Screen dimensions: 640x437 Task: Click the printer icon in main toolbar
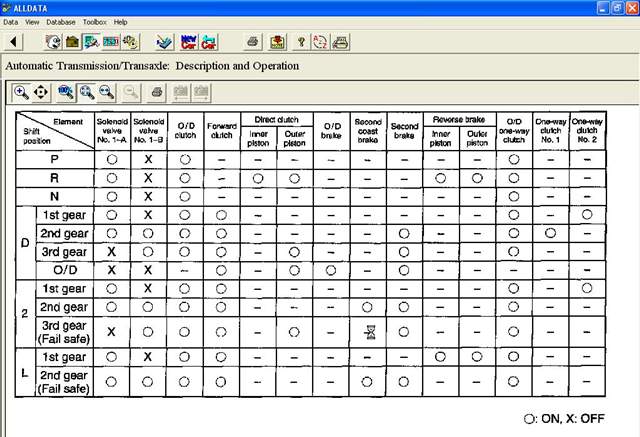[252, 41]
